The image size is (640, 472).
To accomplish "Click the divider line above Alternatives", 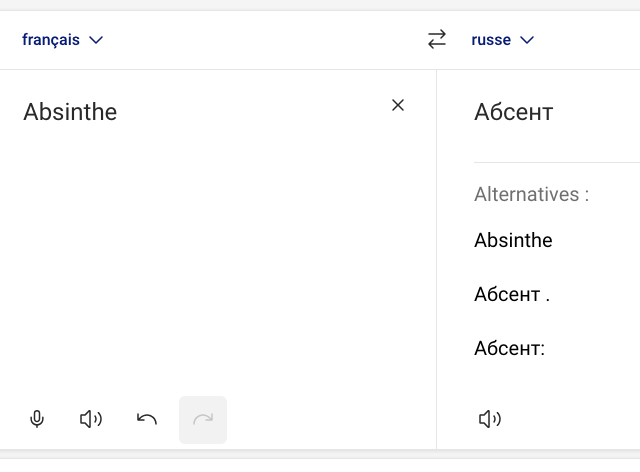I will [557, 163].
